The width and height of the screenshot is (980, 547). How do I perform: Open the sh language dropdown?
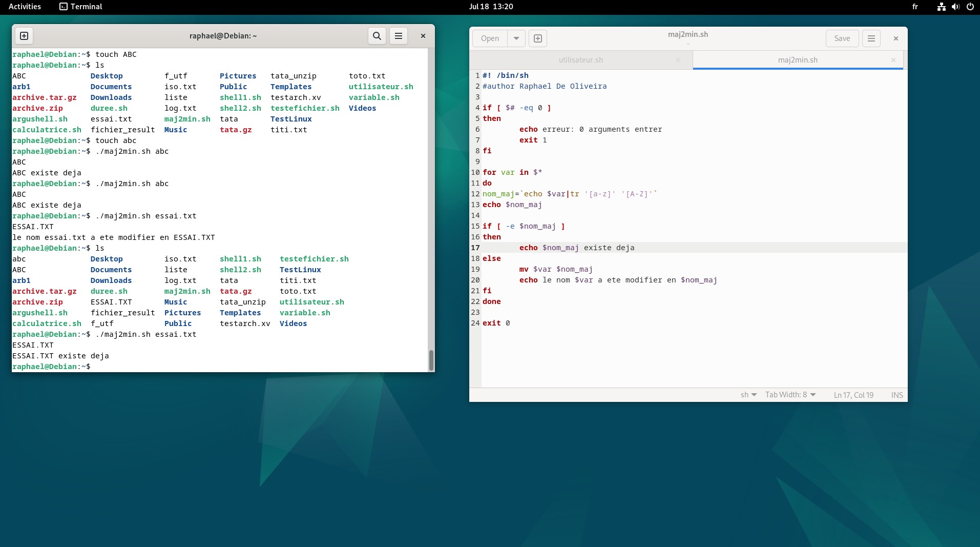pos(748,395)
